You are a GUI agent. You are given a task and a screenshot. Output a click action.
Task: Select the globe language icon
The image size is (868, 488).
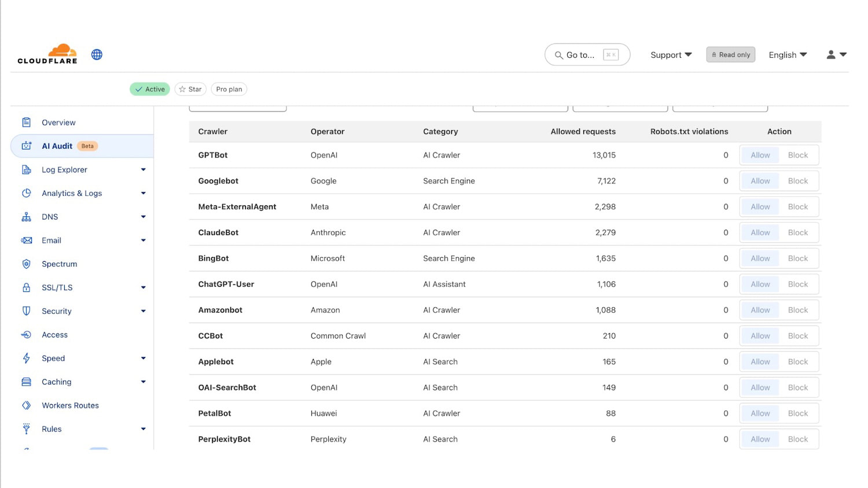coord(97,54)
